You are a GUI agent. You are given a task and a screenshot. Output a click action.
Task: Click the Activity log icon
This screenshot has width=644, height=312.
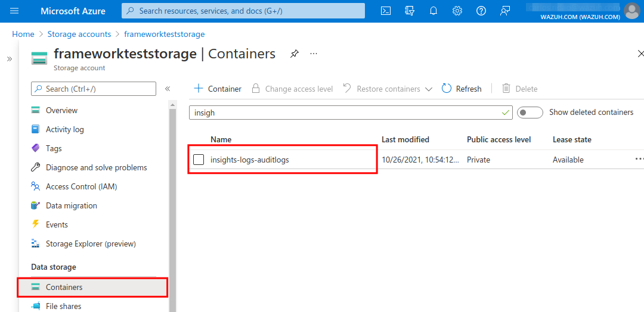(36, 129)
